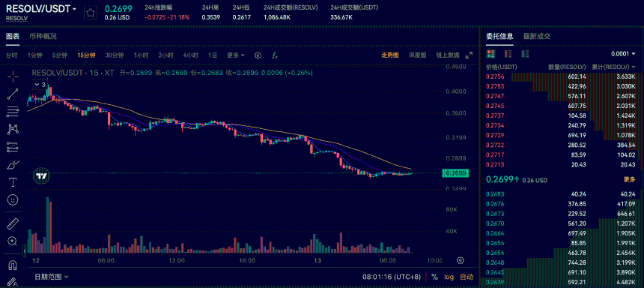Viewport: 644px width, 288px height.
Task: Open the 深度图 depth chart view
Action: click(418, 55)
